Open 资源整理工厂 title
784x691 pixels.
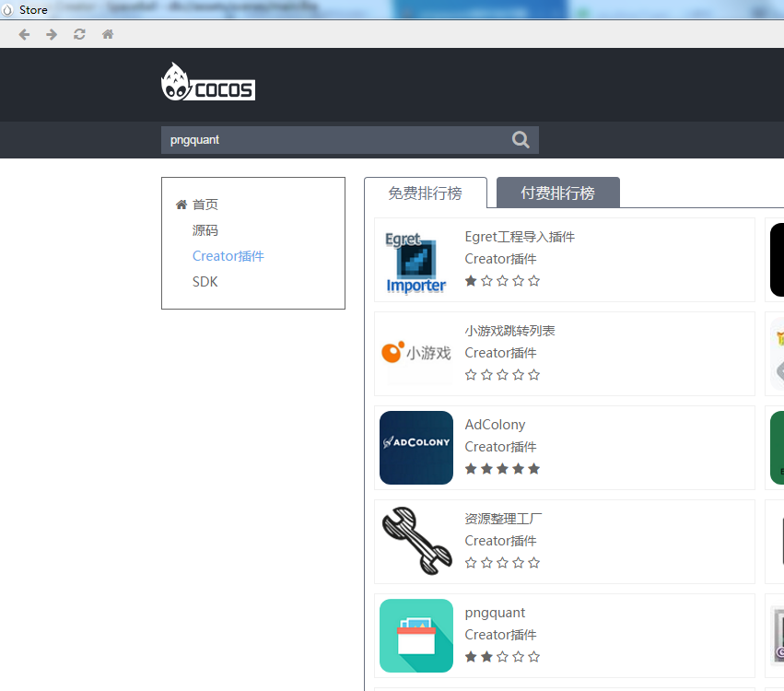[503, 519]
